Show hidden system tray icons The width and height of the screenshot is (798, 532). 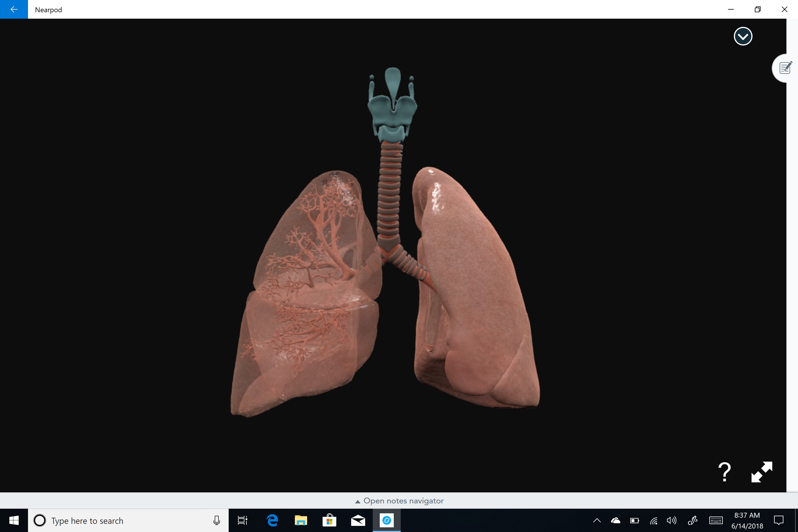tap(597, 520)
